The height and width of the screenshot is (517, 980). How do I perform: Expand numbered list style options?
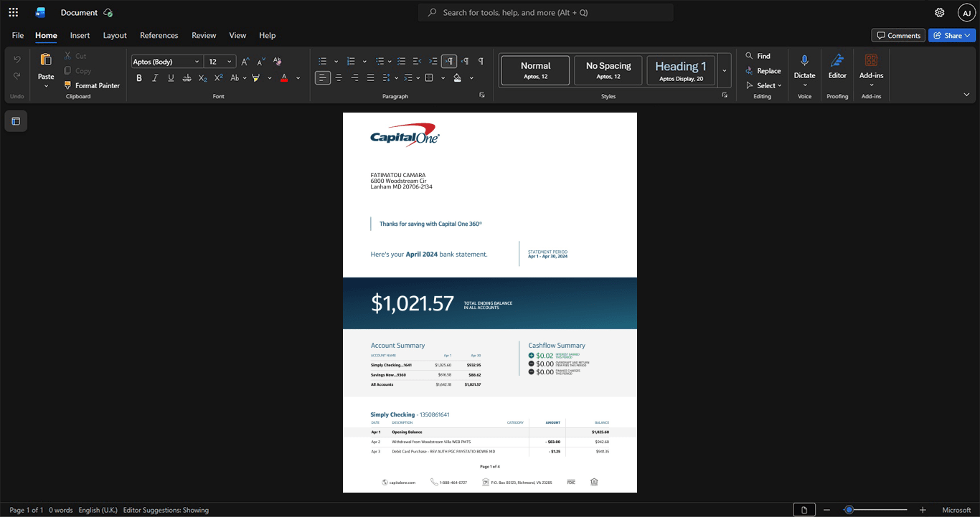click(x=364, y=62)
